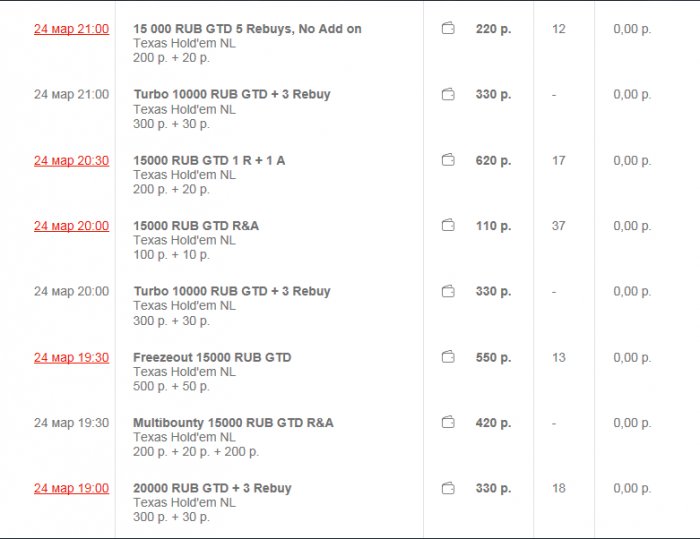
Task: Open the Turbo 10000 tournament title at 21:00
Action: (231, 95)
